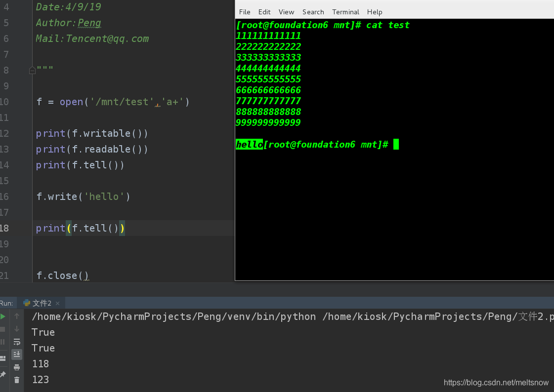The width and height of the screenshot is (554, 392).
Task: Toggle Scroll to End in console
Action: (x=17, y=354)
